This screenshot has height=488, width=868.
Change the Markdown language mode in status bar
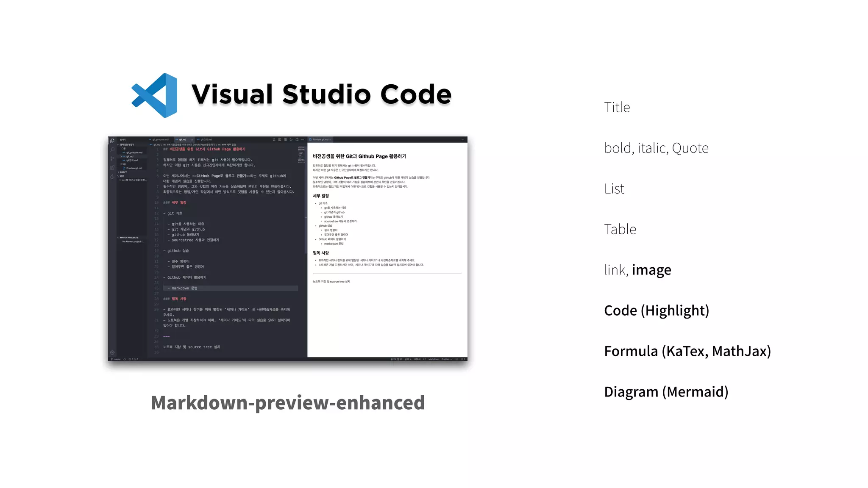pyautogui.click(x=434, y=359)
